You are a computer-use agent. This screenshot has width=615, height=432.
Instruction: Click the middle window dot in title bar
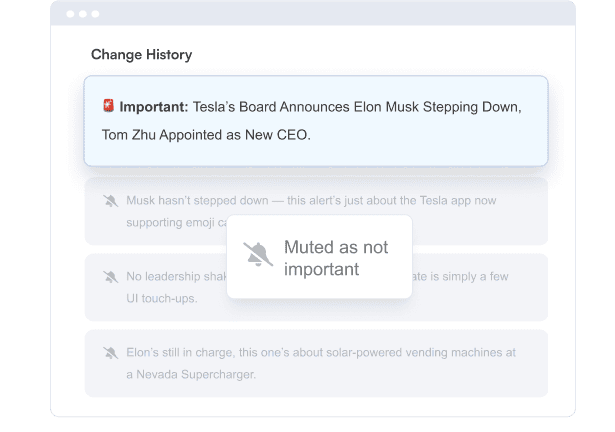[x=82, y=14]
